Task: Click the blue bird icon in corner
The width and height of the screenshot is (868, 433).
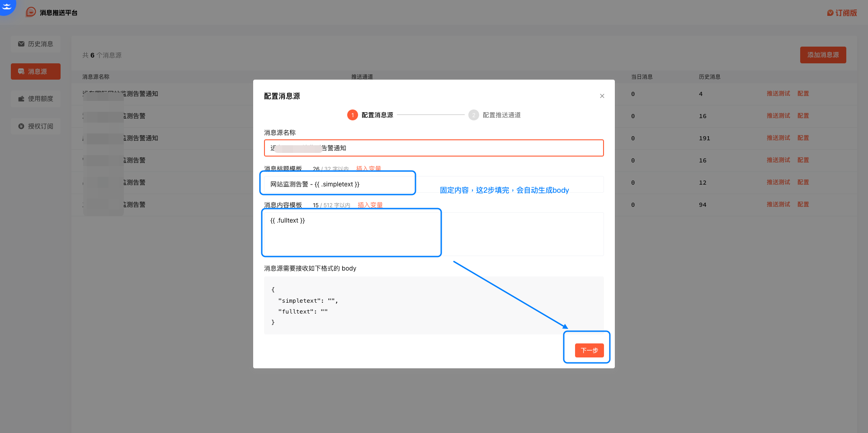Action: coord(7,6)
